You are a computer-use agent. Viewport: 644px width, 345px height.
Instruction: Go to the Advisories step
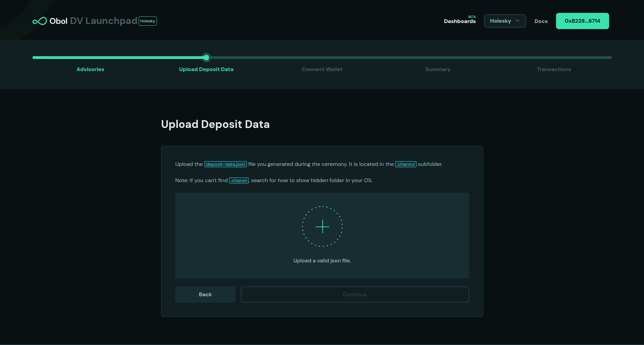[90, 69]
